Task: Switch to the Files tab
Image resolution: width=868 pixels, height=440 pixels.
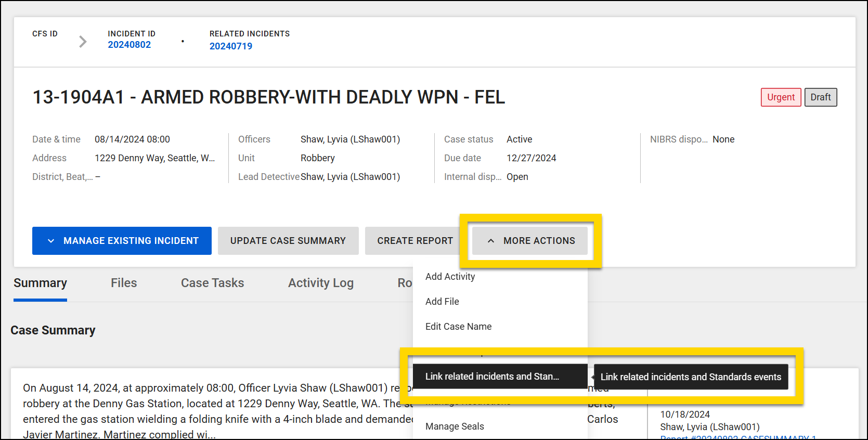Action: [x=124, y=283]
